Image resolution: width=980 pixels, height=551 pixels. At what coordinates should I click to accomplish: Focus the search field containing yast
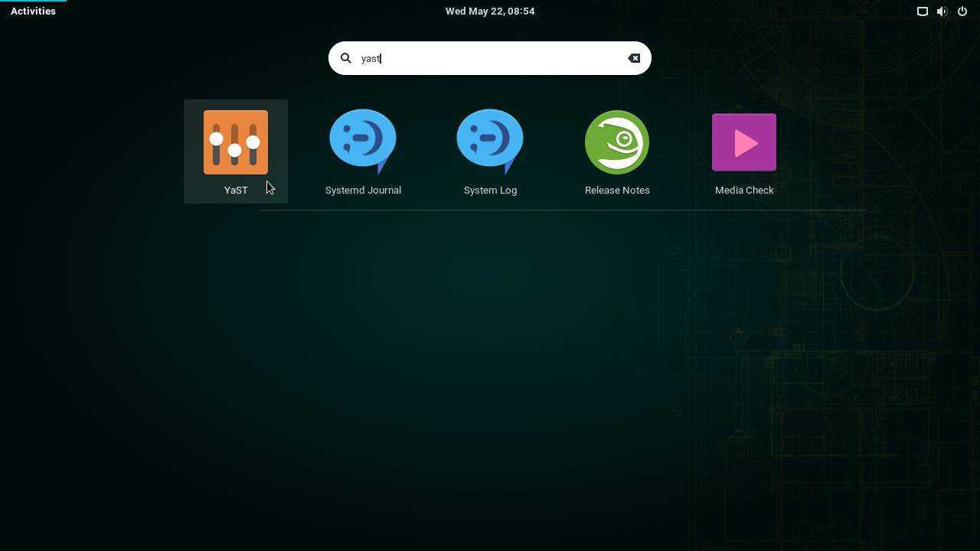click(x=490, y=58)
